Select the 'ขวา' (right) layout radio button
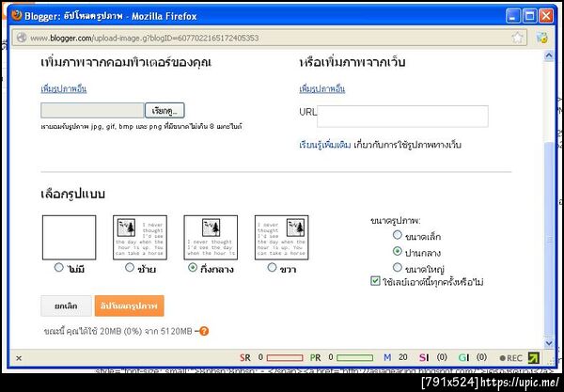Viewport: 564px width, 392px height. (273, 268)
